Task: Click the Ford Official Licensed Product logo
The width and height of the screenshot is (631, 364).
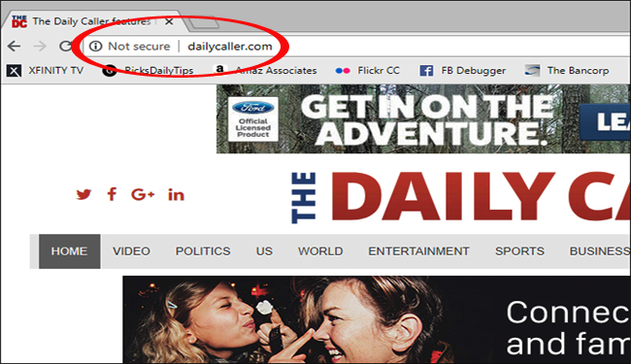Action: pyautogui.click(x=253, y=119)
